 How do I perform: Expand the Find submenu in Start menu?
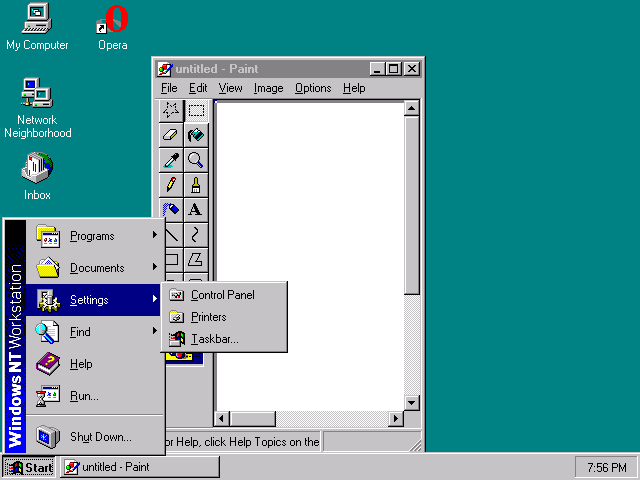(94, 331)
